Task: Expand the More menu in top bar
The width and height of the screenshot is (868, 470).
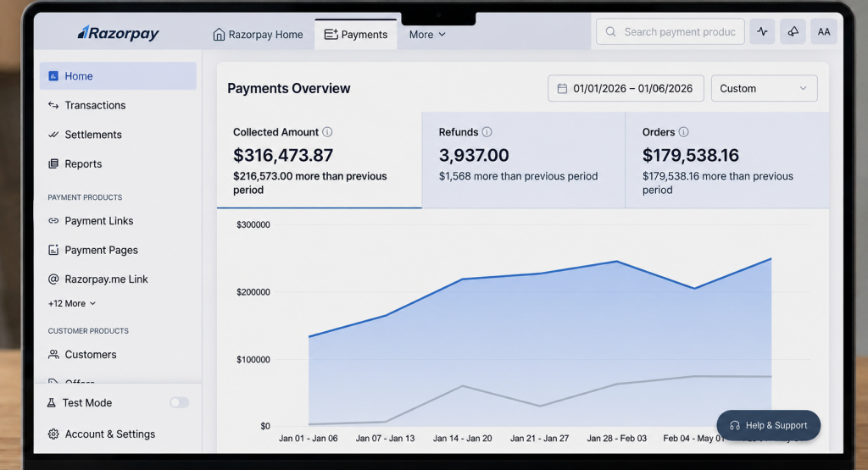Action: tap(427, 34)
